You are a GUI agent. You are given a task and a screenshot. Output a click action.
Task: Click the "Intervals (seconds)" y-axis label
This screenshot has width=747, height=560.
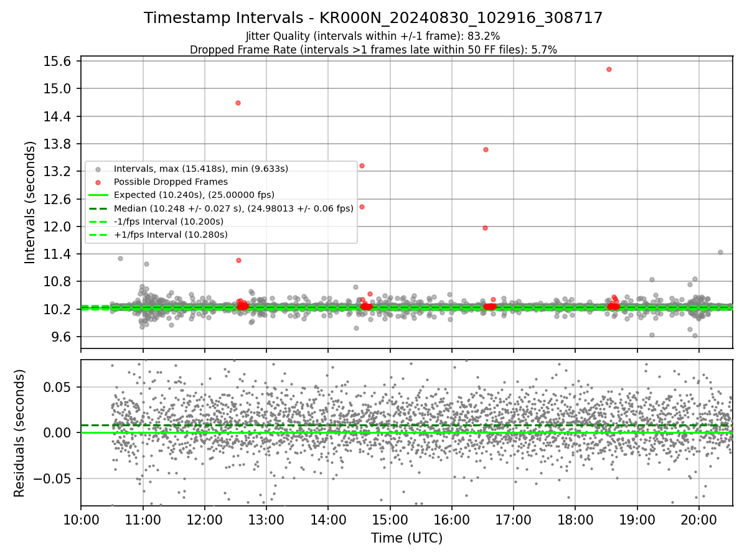click(x=30, y=202)
